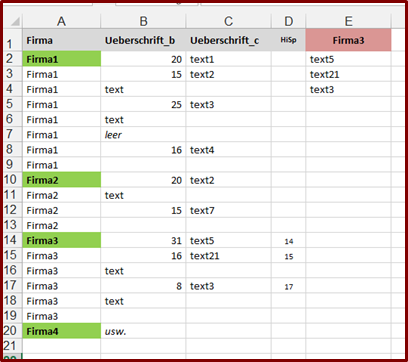Select column A header
Viewport: 408px width, 362px height.
click(61, 22)
